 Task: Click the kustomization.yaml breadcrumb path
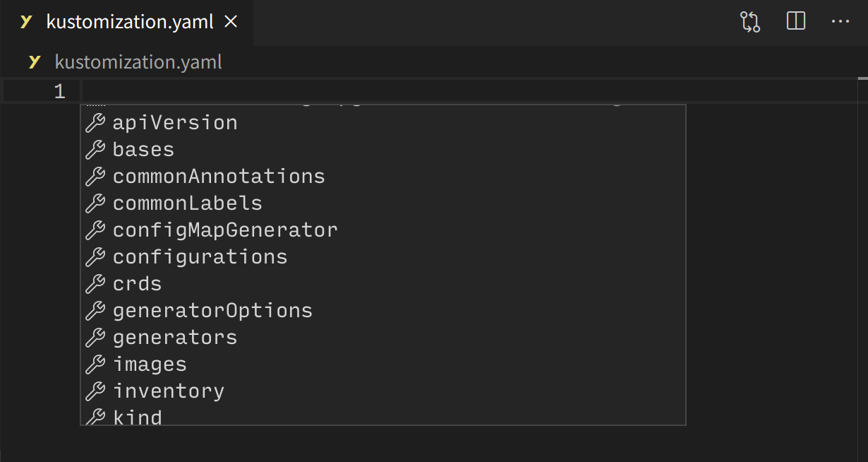[138, 62]
